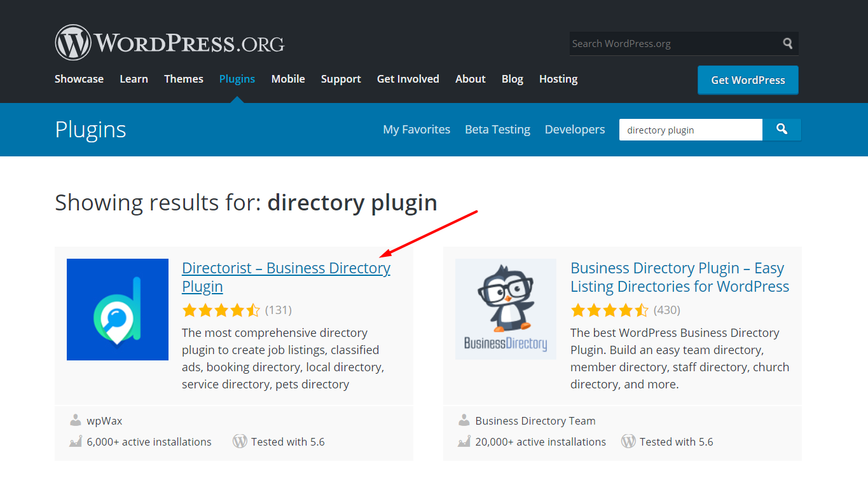868x485 pixels.
Task: Select the Plugins navigation item
Action: 237,79
